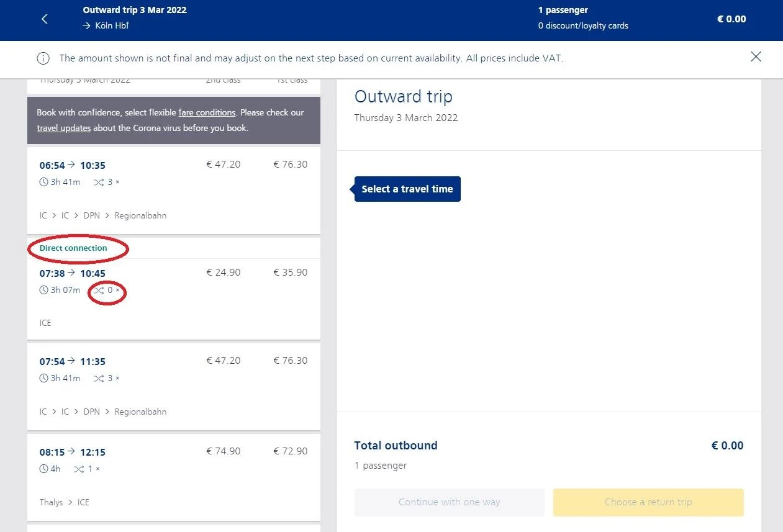783x532 pixels.
Task: Open the fare conditions link
Action: point(207,113)
